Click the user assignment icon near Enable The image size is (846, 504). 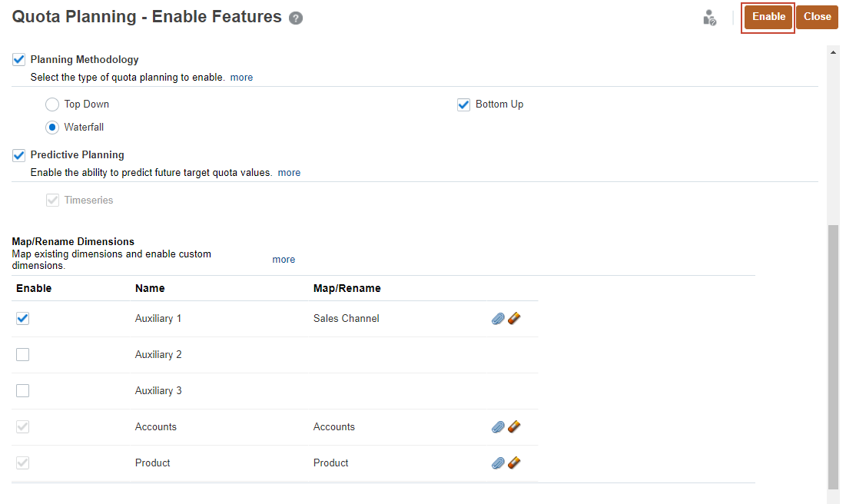709,17
